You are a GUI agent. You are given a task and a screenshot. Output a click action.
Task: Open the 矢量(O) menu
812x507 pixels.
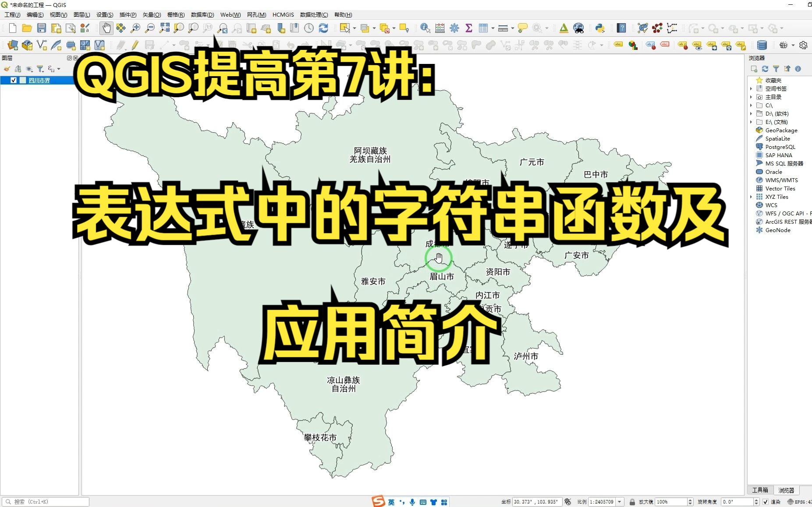click(151, 14)
